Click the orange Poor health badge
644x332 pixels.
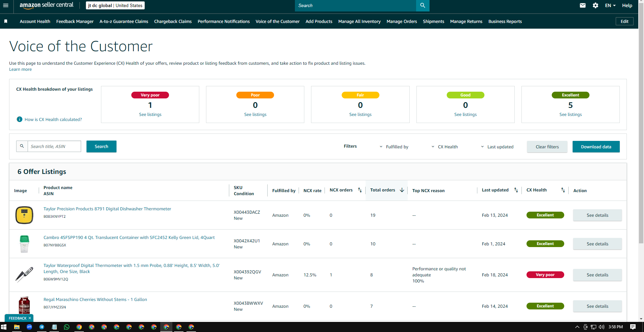[255, 95]
